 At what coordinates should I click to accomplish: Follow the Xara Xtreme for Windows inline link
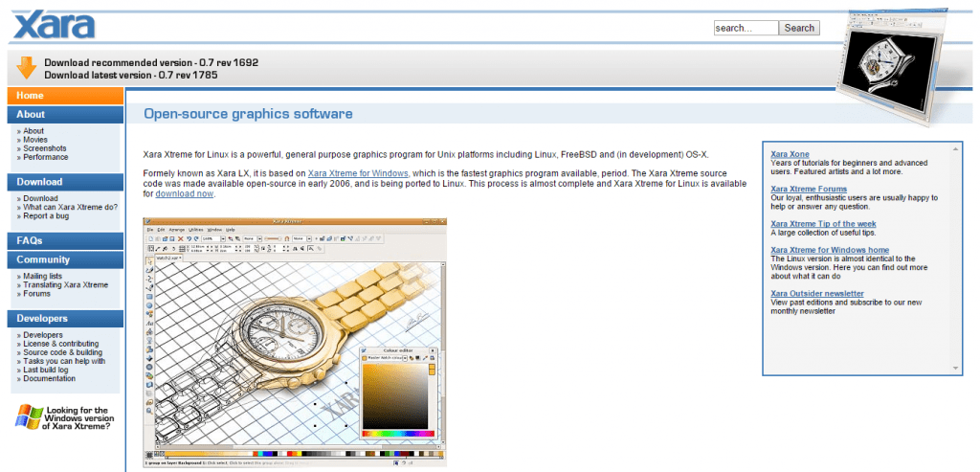point(359,173)
